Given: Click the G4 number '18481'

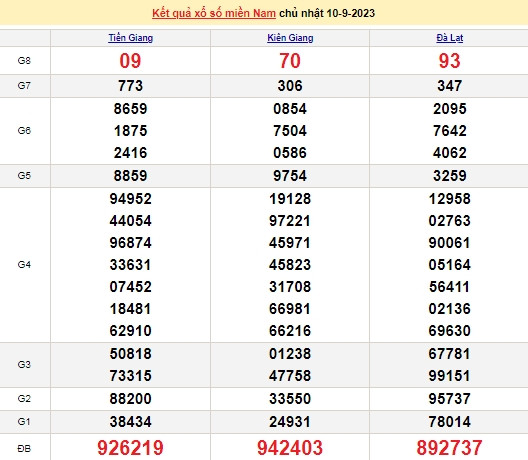Looking at the screenshot, I should point(130,309).
